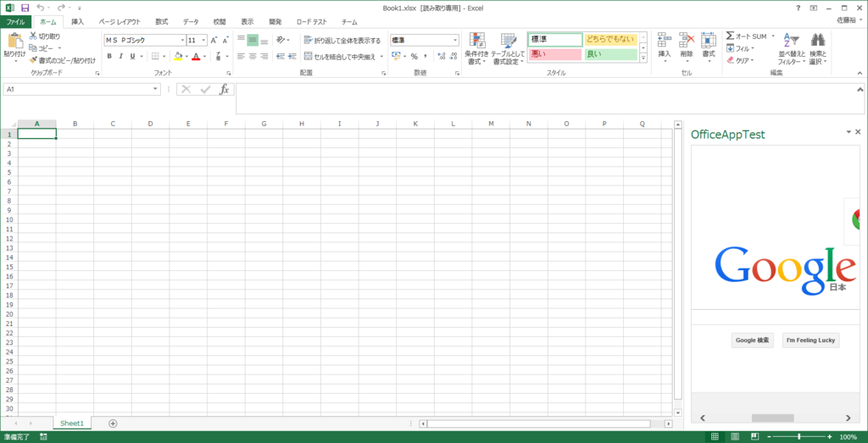Image resolution: width=868 pixels, height=443 pixels.
Task: Apply the red font color
Action: (196, 56)
